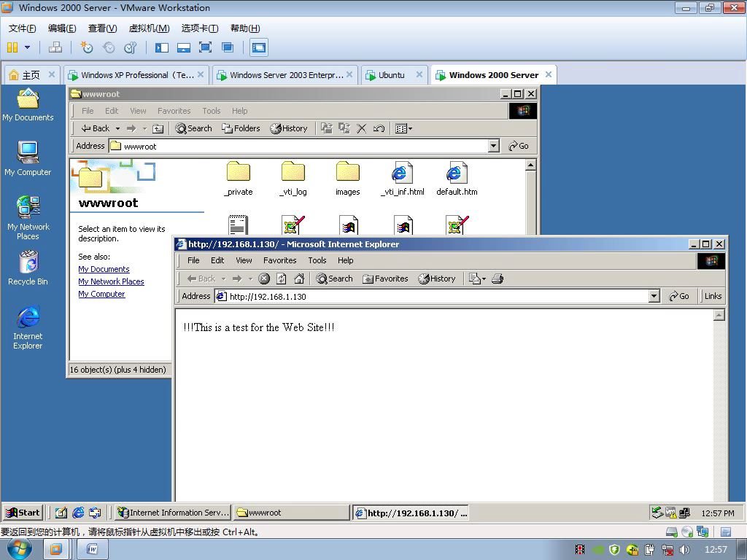The image size is (747, 560).
Task: Open the 查看(V) menu
Action: point(102,28)
